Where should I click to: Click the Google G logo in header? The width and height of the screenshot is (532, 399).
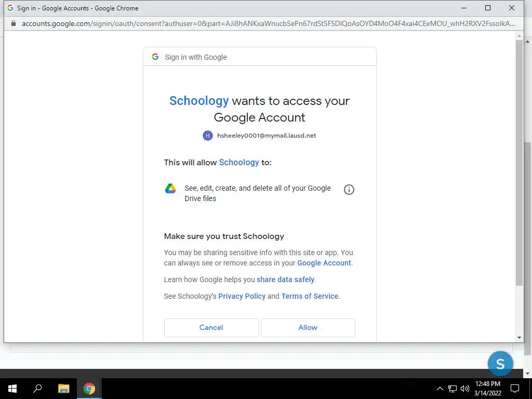click(155, 57)
